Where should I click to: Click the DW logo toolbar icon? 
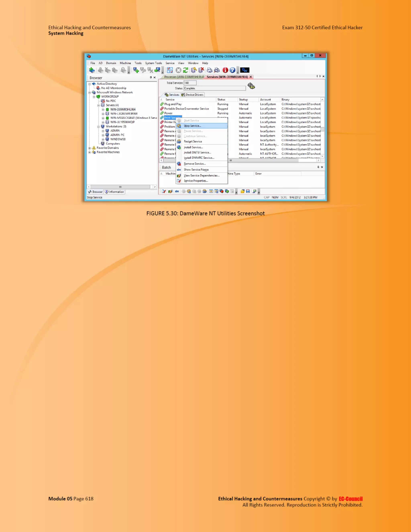245,70
